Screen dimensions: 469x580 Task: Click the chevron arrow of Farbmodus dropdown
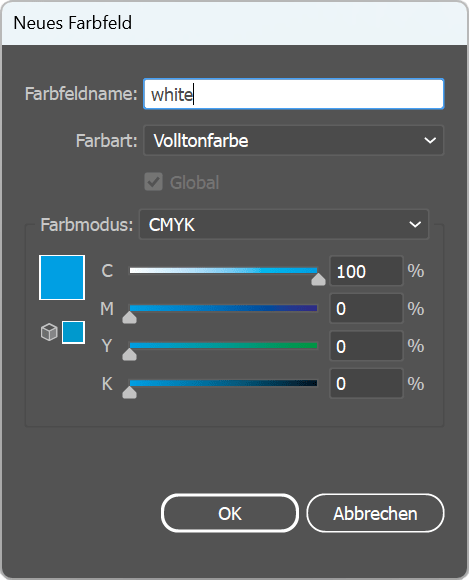(415, 225)
